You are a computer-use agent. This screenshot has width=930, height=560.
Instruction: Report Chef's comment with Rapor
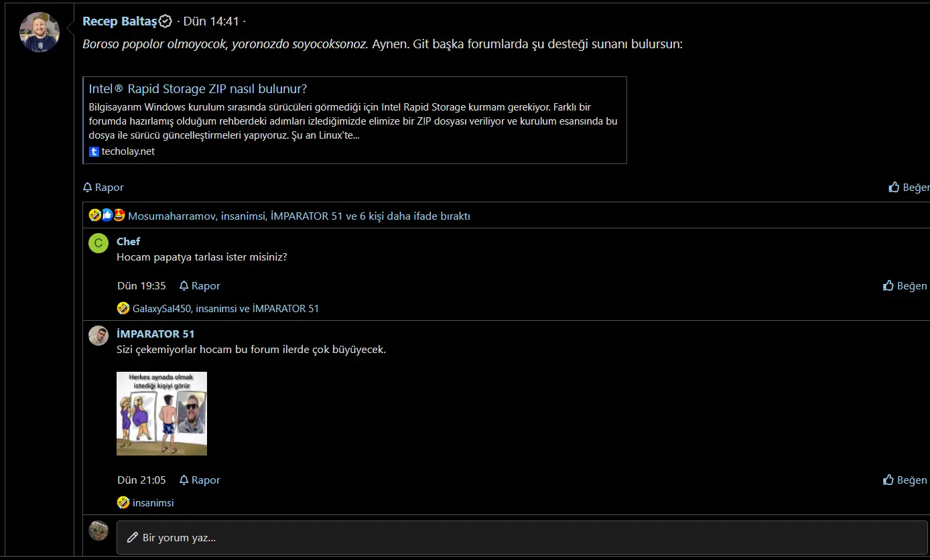[x=200, y=286]
